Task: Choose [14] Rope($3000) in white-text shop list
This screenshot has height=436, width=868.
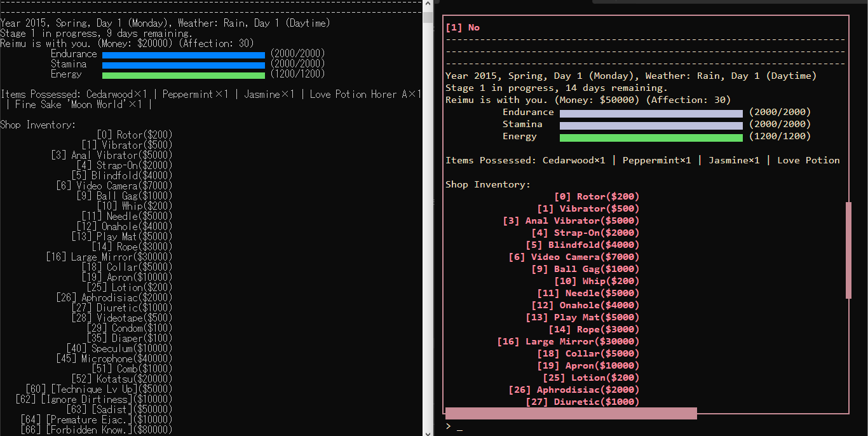Action: tap(132, 247)
